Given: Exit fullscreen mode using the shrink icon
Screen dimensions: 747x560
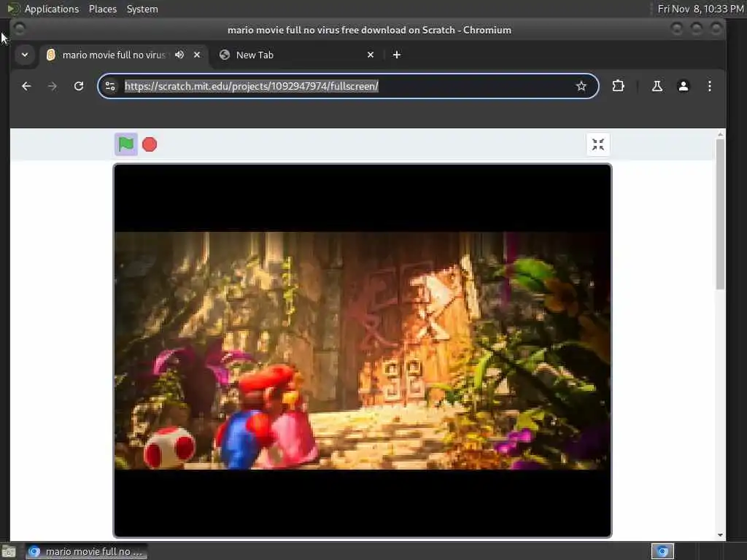Looking at the screenshot, I should (598, 144).
